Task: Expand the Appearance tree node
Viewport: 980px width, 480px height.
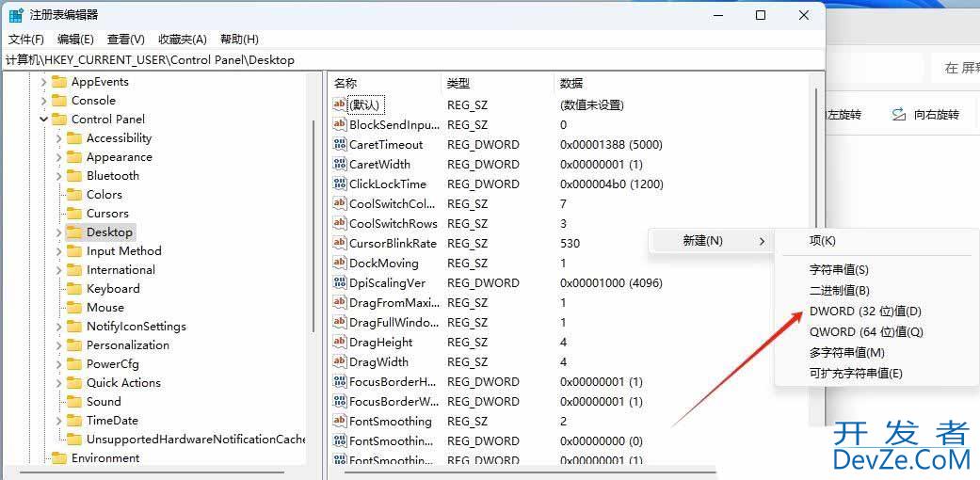Action: click(x=58, y=157)
